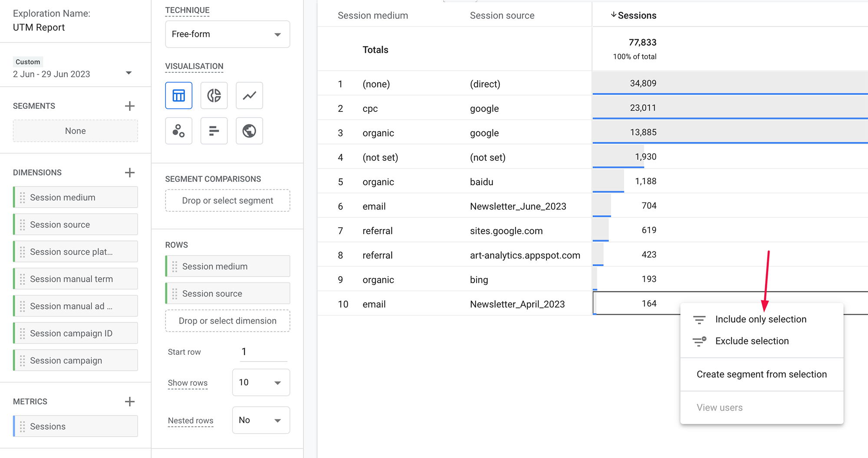This screenshot has height=458, width=868.
Task: Click Create segment from selection
Action: [x=762, y=374]
